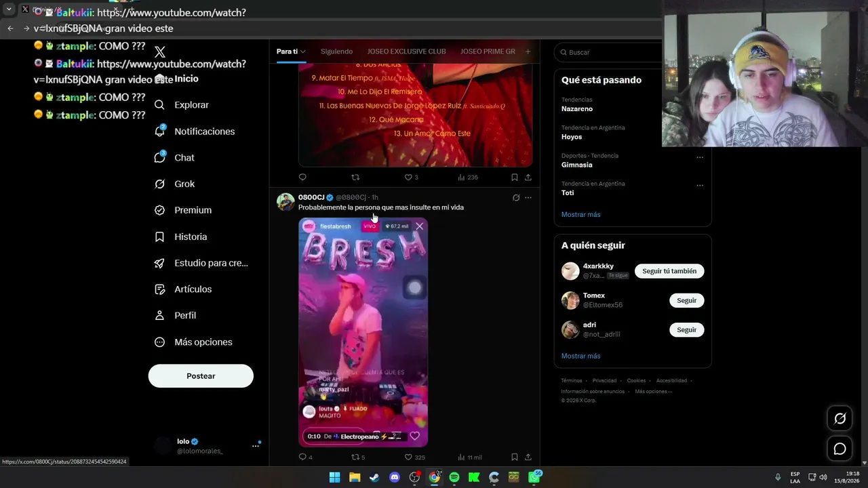868x488 pixels.
Task: Repost the 0800CJ post
Action: click(x=357, y=457)
